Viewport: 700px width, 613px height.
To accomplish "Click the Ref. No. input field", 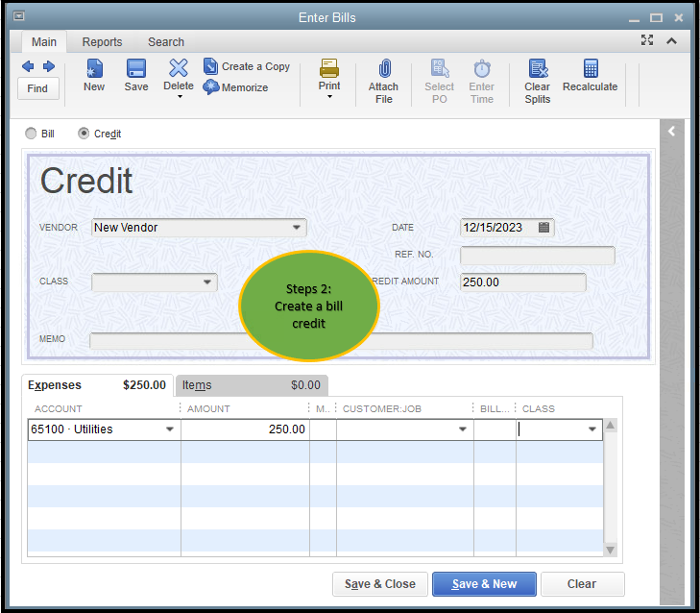I will 538,256.
